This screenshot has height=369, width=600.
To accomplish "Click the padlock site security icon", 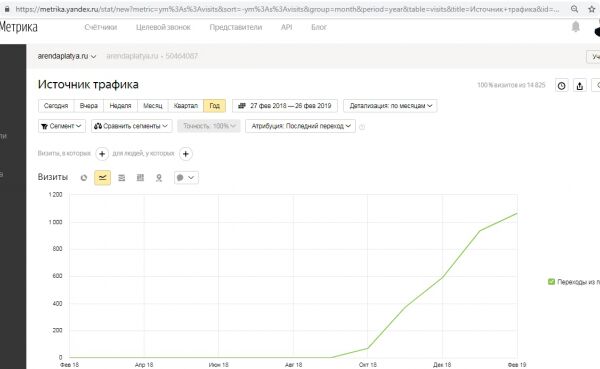I will (7, 9).
